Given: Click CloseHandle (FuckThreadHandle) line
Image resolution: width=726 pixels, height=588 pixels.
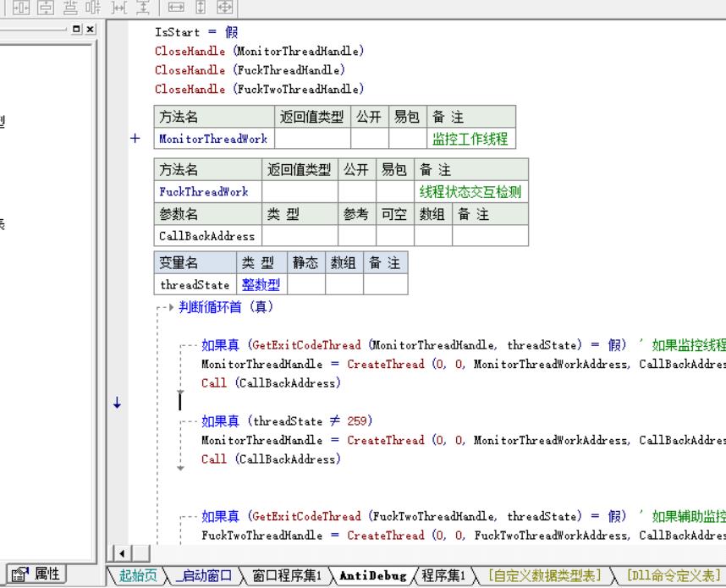Looking at the screenshot, I should tap(250, 70).
